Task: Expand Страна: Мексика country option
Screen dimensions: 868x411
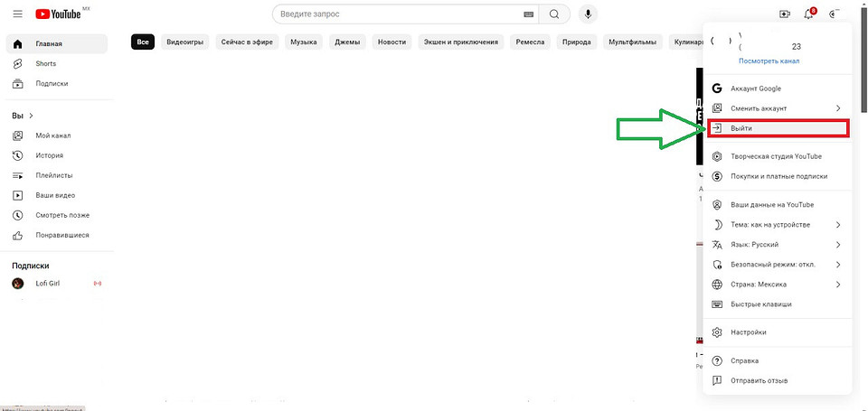Action: (778, 285)
